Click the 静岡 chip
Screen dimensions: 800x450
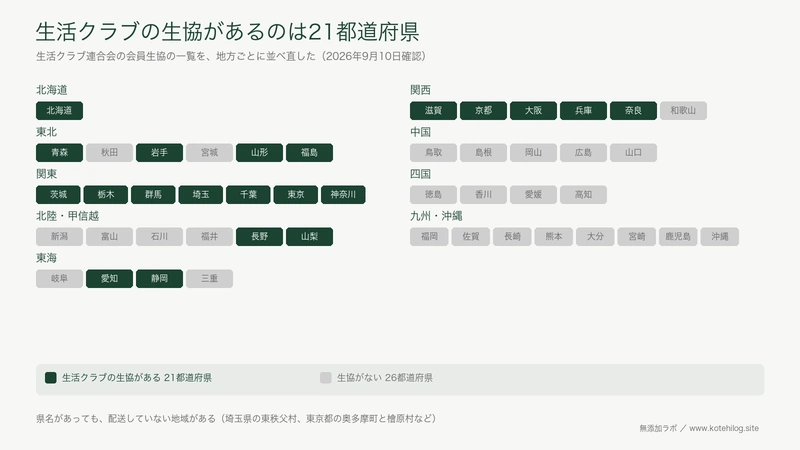click(x=159, y=279)
